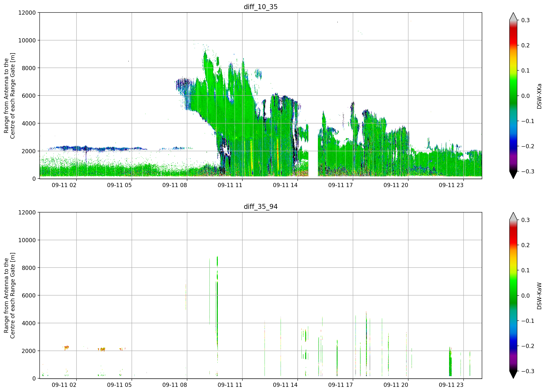Select the "09-11 05" tick under diff_10_35
Image resolution: width=546 pixels, height=392 pixels.
click(x=120, y=185)
